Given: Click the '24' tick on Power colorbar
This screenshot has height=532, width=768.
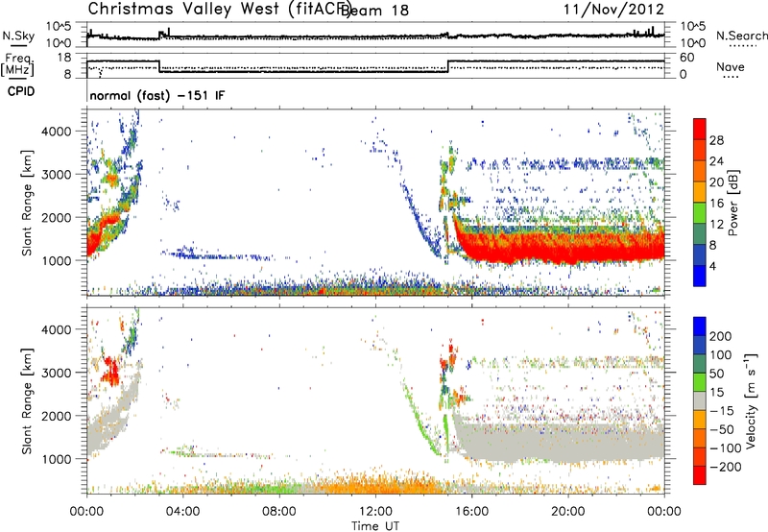Looking at the screenshot, I should 716,161.
